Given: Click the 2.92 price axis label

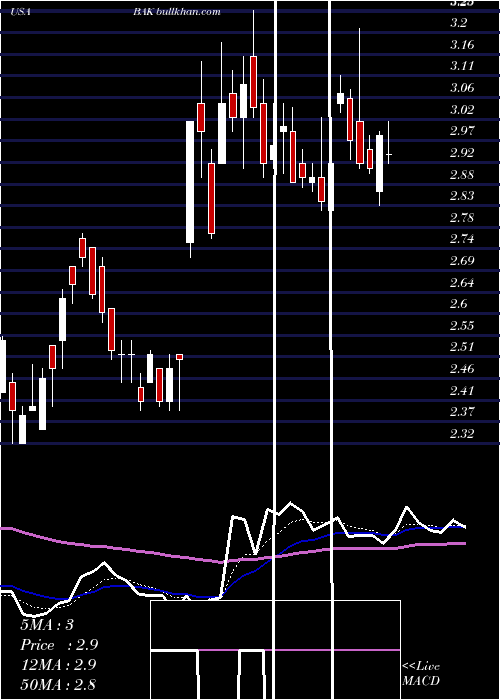Looking at the screenshot, I should point(462,153).
